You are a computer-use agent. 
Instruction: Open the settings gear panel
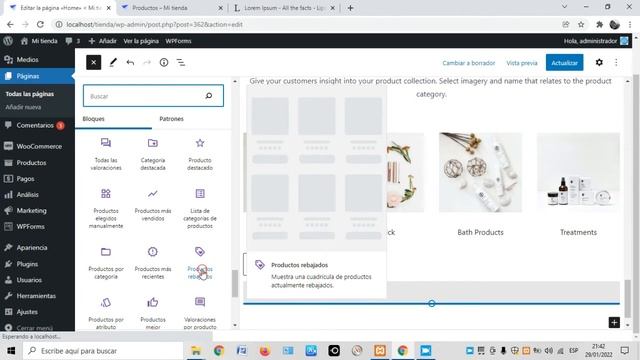599,62
